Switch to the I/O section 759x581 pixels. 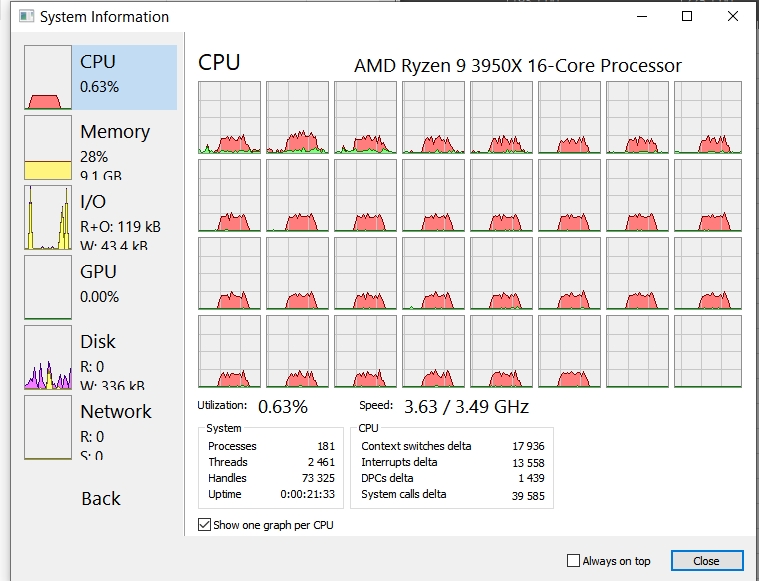[x=48, y=218]
